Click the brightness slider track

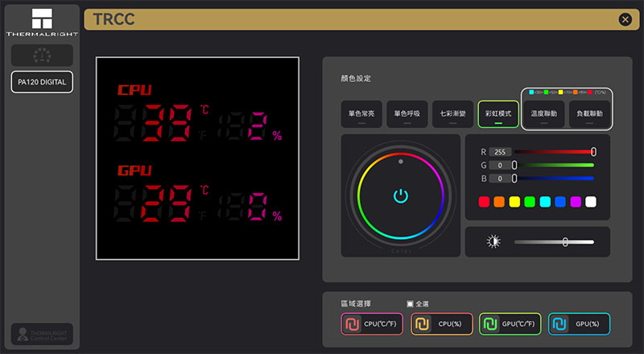(x=554, y=242)
